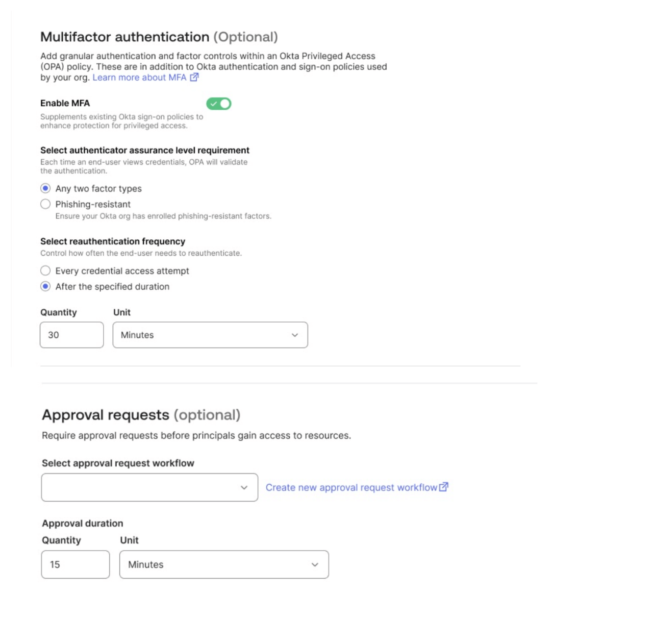The width and height of the screenshot is (653, 644).
Task: Click the chevron in the Approval duration Unit dropdown
Action: [314, 565]
